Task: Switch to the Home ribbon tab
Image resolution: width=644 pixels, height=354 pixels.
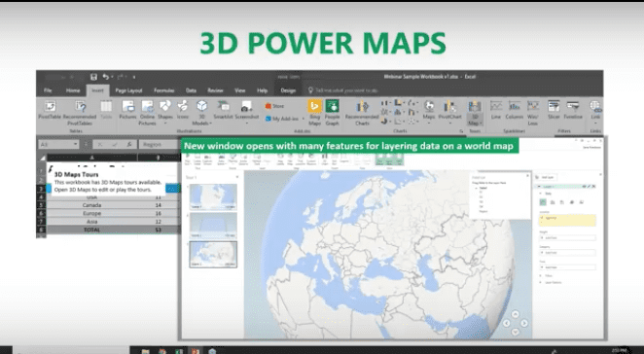Action: [73, 90]
